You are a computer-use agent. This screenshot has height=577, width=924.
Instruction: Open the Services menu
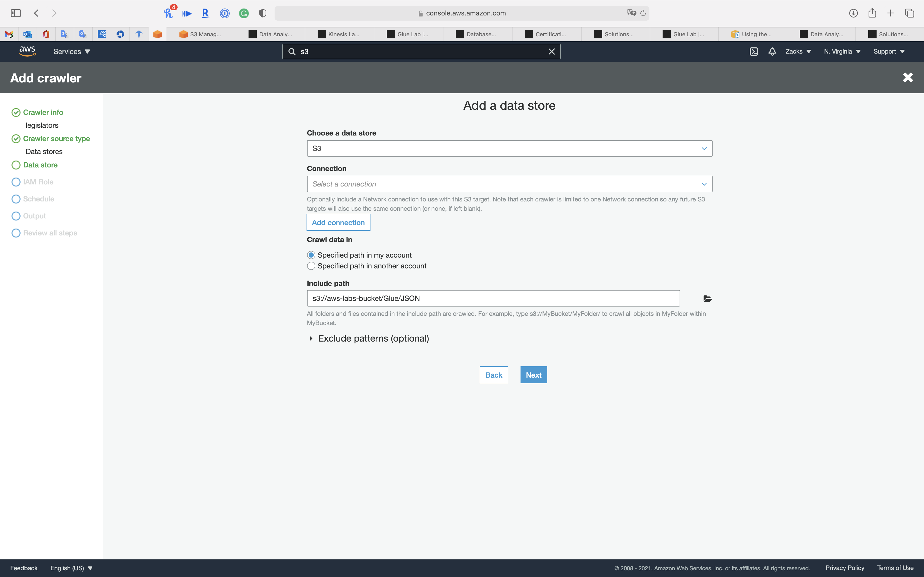point(71,52)
